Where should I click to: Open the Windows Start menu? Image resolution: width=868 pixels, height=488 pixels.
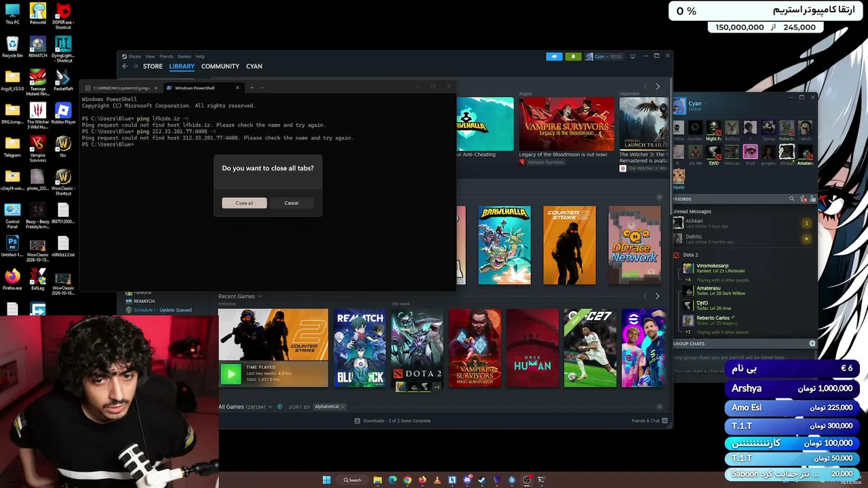[326, 480]
